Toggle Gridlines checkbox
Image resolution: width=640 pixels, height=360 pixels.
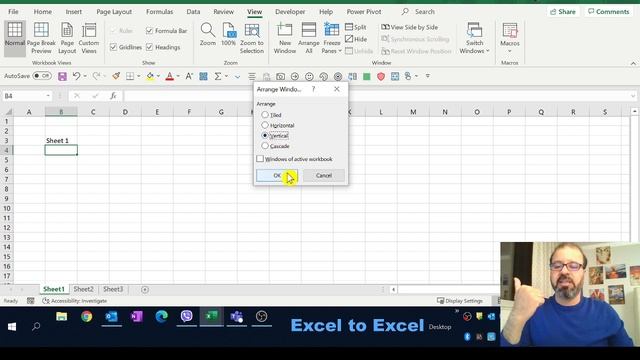click(113, 47)
